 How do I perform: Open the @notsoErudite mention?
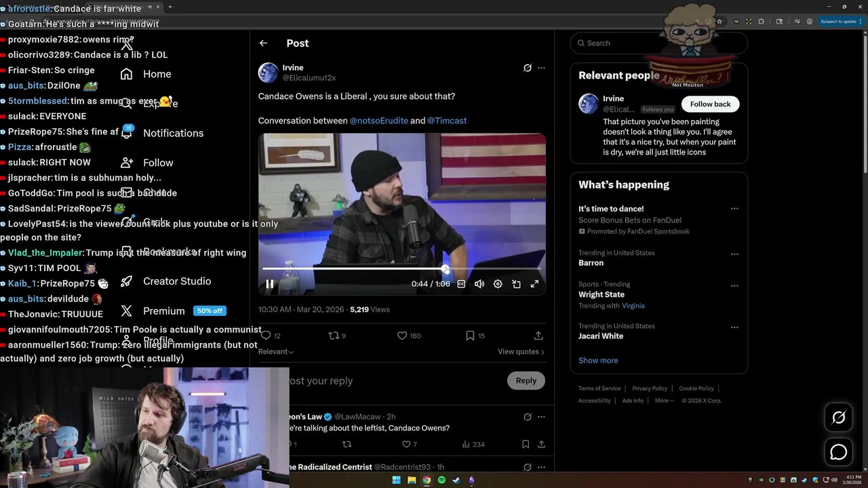378,121
